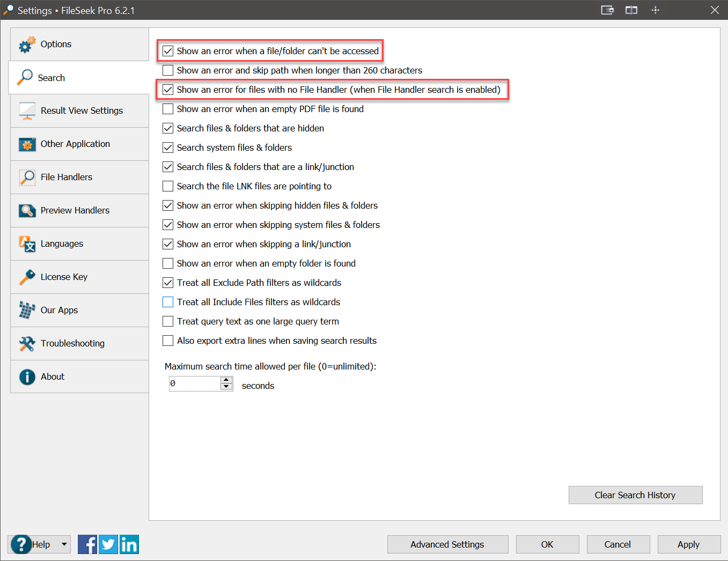Switch to Result View Settings tab
The width and height of the screenshot is (728, 561).
tap(82, 110)
